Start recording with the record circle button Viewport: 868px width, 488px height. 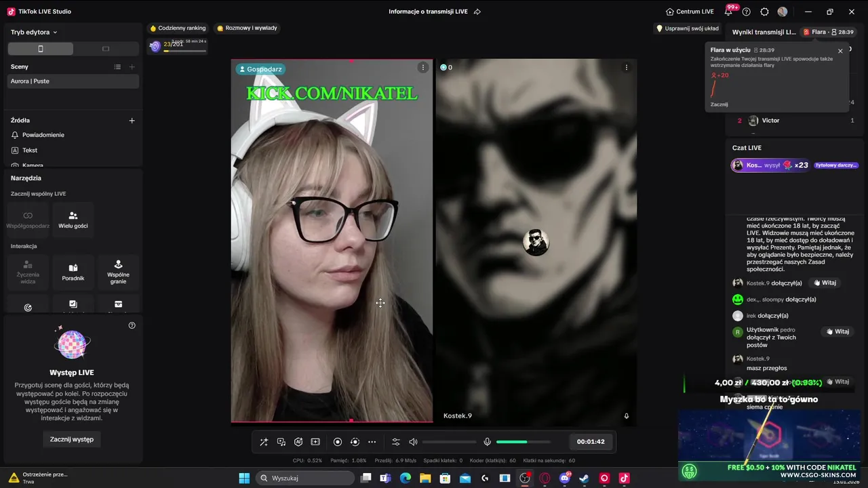(x=338, y=442)
